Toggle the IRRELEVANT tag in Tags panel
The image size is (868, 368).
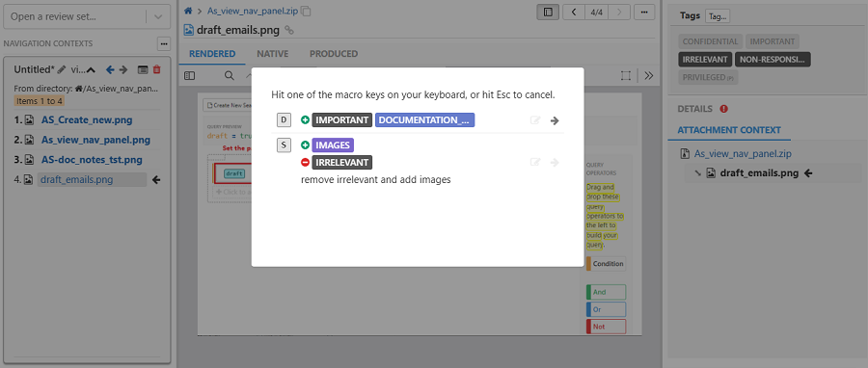(x=705, y=59)
